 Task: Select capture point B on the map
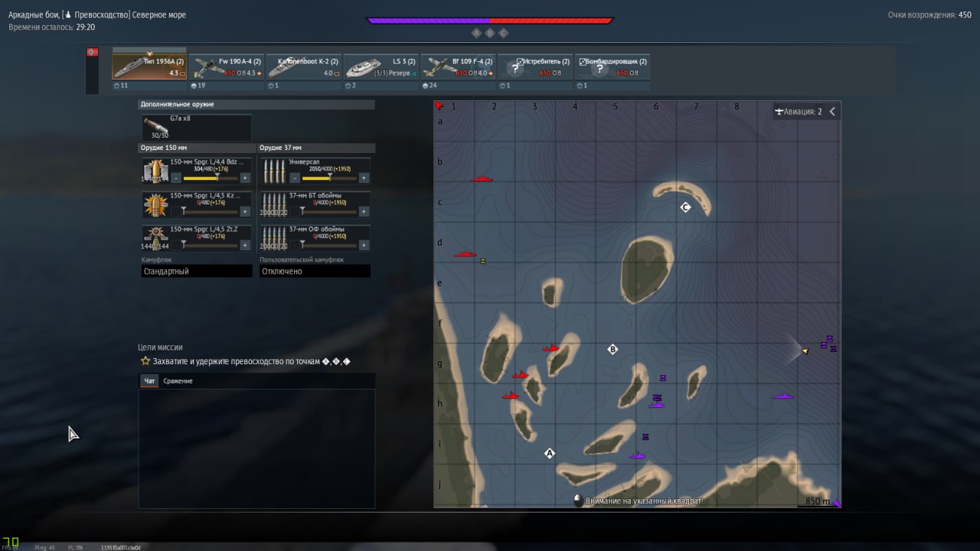click(612, 350)
